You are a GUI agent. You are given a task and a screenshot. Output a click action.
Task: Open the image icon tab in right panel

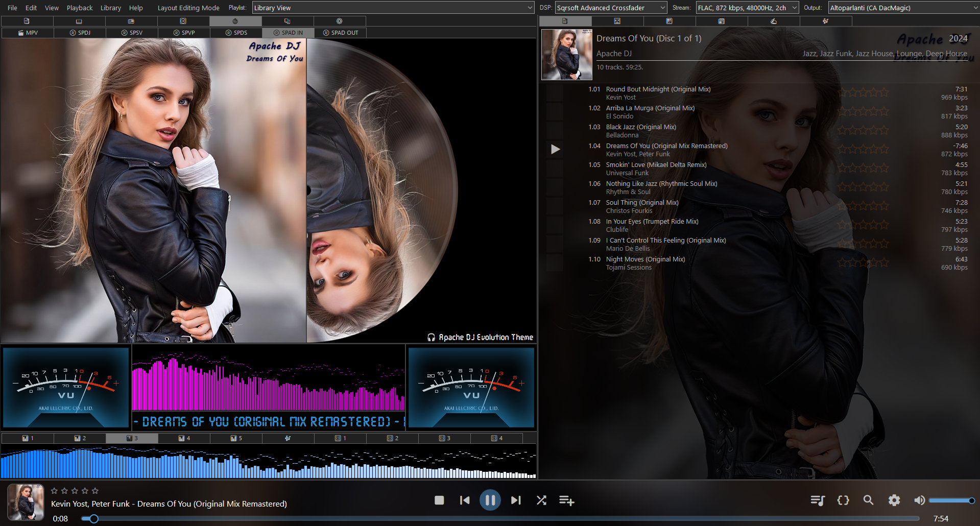tap(617, 21)
